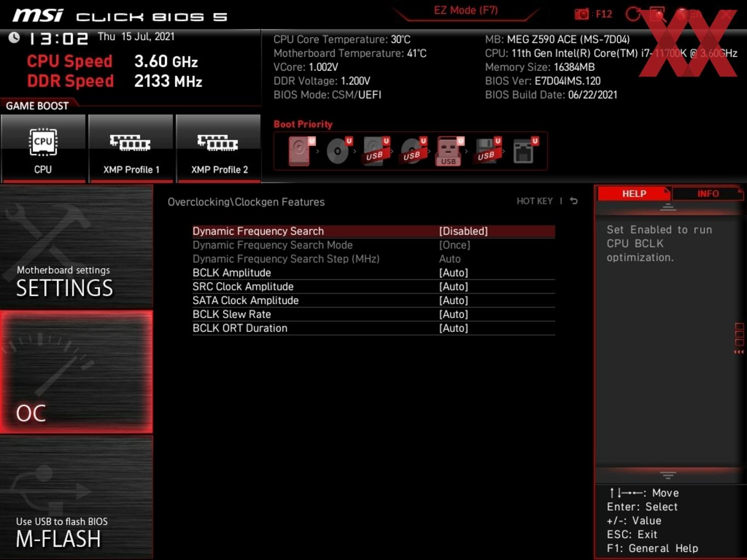
Task: Open SRC Clock Amplitude [Auto] dropdown
Action: tap(453, 287)
